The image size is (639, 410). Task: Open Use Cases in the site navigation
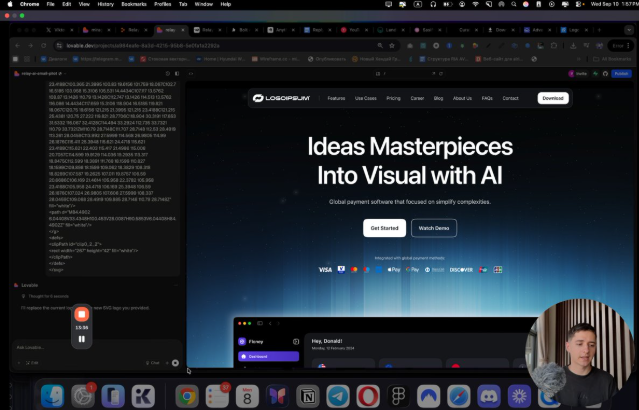tap(366, 98)
